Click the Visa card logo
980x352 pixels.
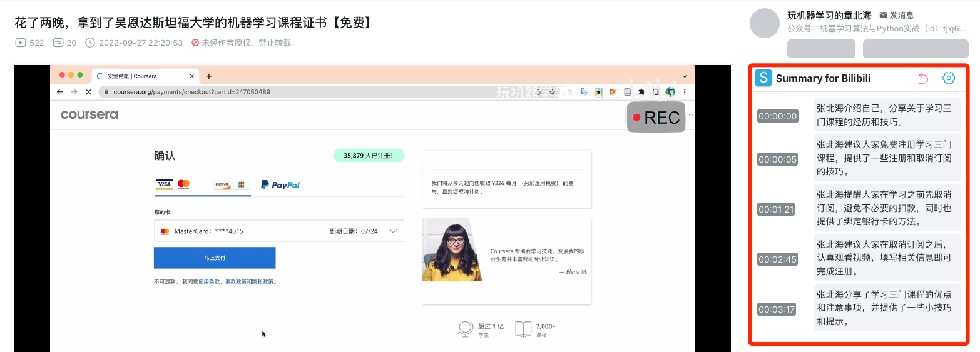[165, 184]
